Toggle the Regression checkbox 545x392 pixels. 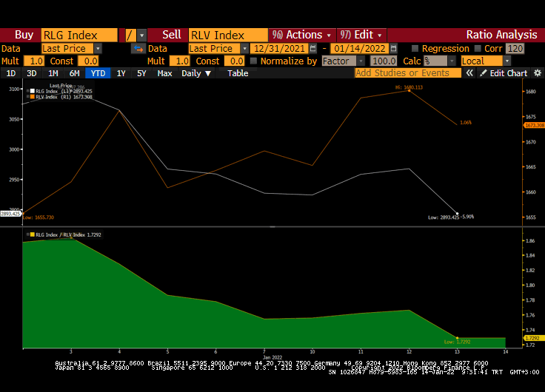415,49
